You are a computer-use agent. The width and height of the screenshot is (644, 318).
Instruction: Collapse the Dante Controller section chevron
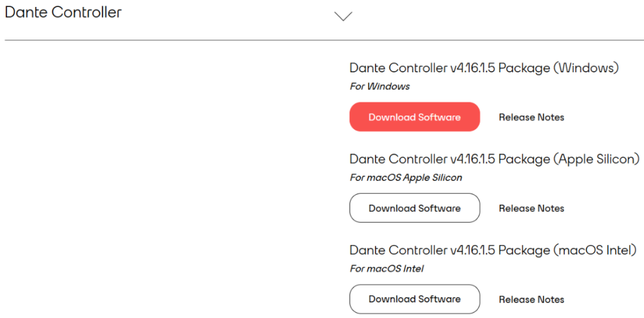click(343, 16)
